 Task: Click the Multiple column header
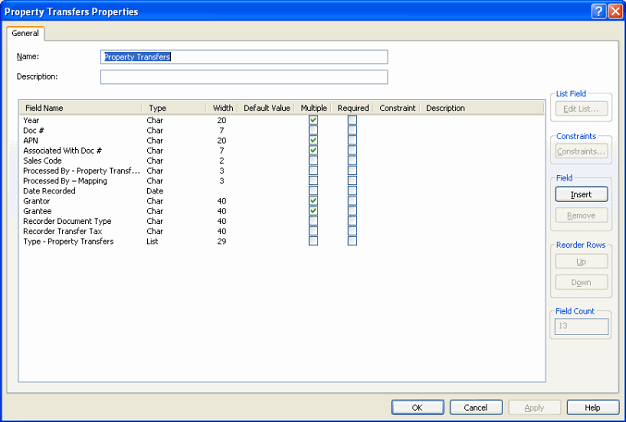tap(313, 108)
